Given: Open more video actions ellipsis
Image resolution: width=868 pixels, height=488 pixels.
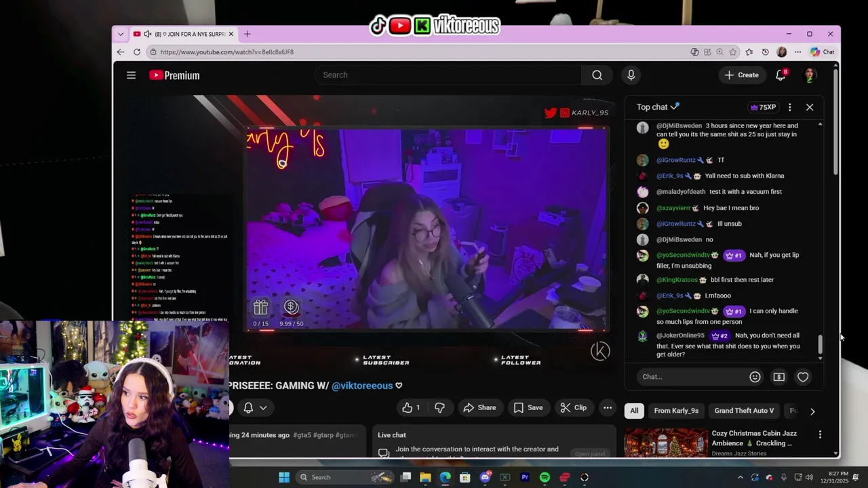Looking at the screenshot, I should coord(608,407).
